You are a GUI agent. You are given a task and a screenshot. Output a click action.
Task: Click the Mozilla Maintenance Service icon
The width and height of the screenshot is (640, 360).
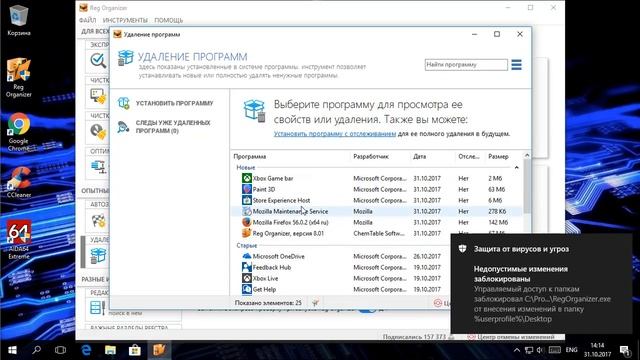pos(247,211)
